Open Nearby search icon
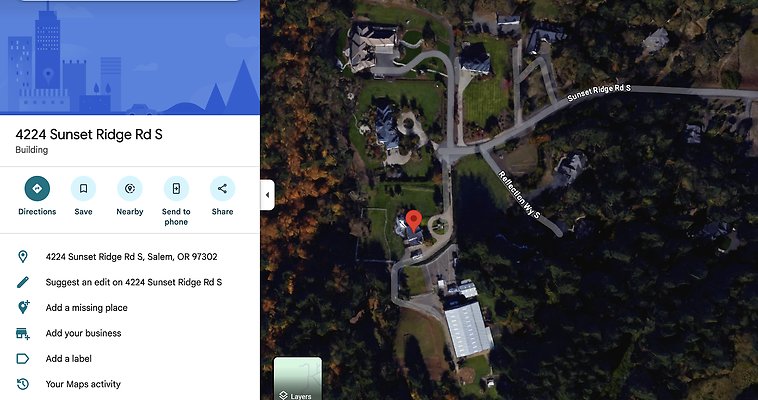Image resolution: width=758 pixels, height=400 pixels. [130, 188]
